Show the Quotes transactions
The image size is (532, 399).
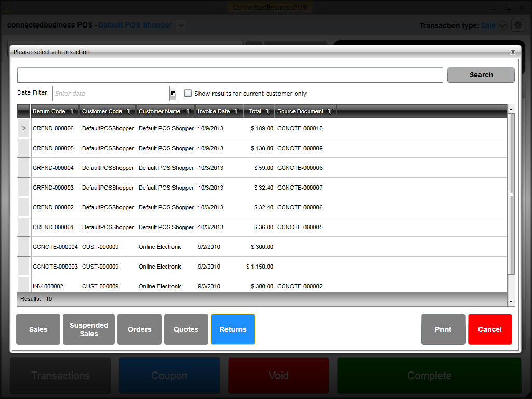[x=186, y=329]
